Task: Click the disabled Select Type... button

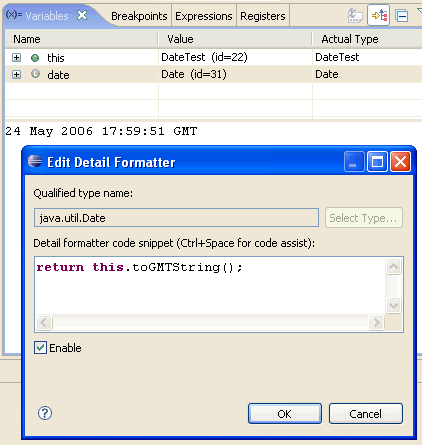Action: [364, 218]
